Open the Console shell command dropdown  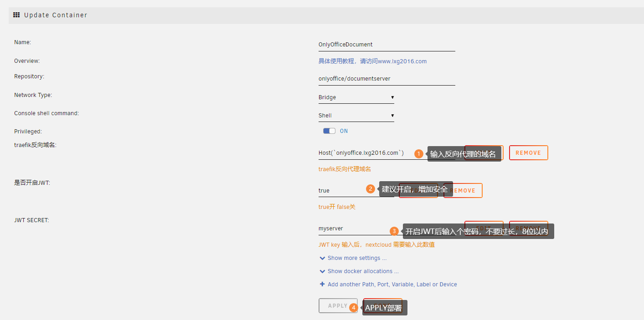pyautogui.click(x=356, y=116)
